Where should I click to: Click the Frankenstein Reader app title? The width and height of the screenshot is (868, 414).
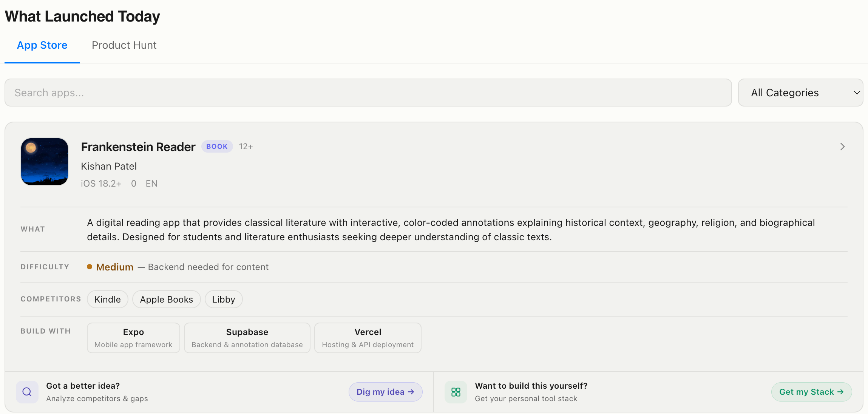click(138, 147)
